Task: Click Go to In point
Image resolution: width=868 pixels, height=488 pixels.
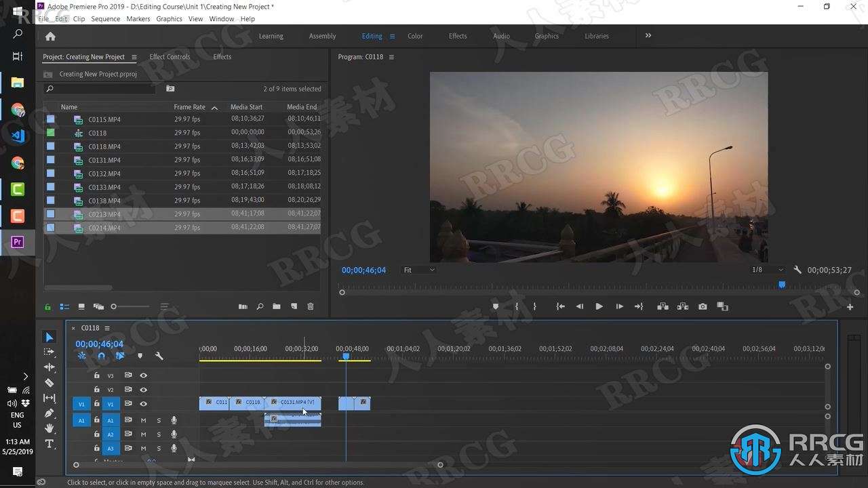Action: pos(560,306)
